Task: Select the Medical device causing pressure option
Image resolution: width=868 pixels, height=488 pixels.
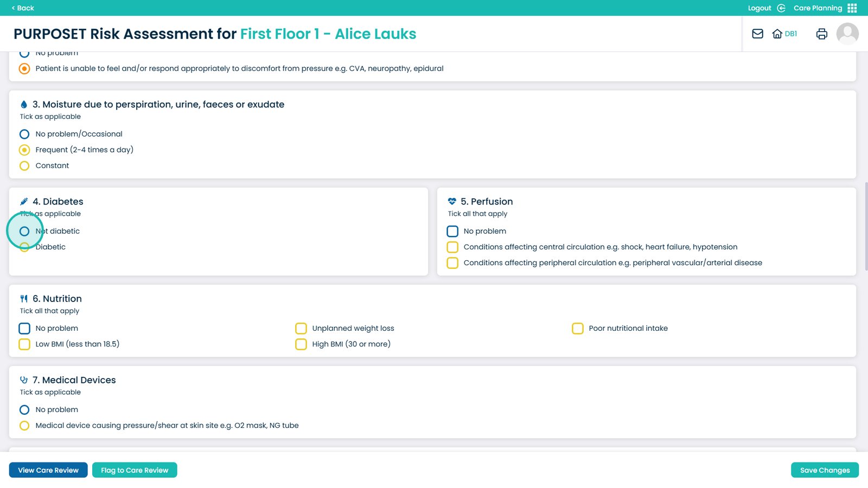Action: pos(24,426)
